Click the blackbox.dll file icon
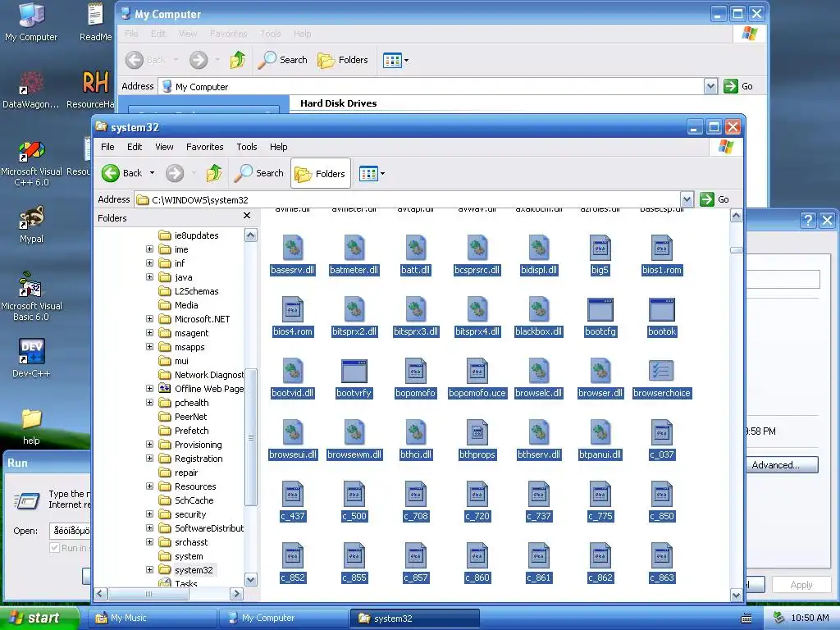The width and height of the screenshot is (840, 630). tap(538, 309)
